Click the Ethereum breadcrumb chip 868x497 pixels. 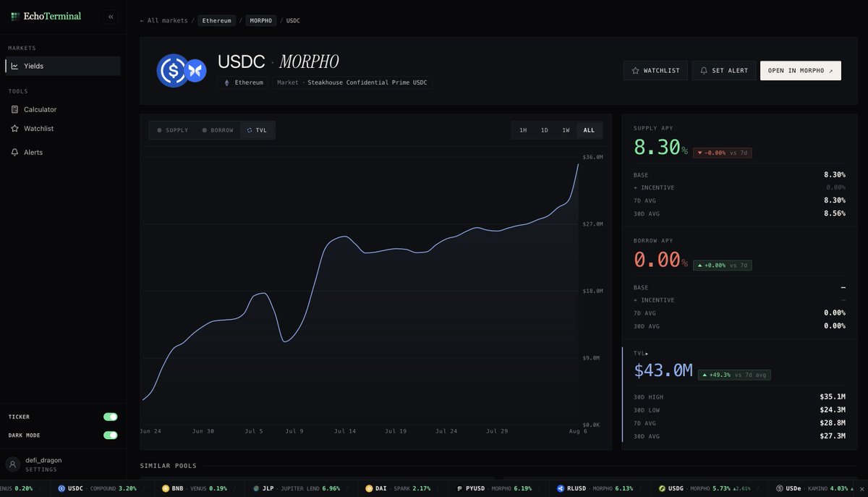pos(217,20)
